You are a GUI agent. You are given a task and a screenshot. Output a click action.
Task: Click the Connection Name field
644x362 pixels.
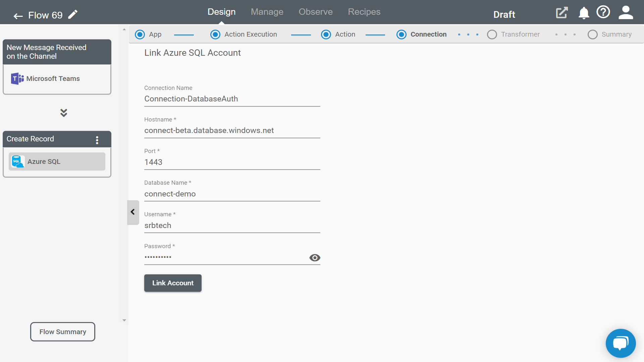click(232, 99)
